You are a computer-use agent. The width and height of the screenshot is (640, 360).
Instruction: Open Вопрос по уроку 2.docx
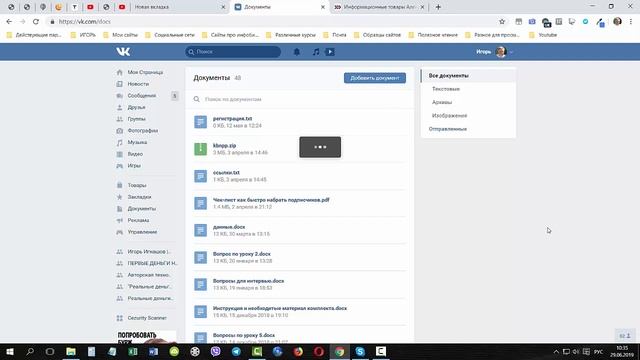coord(242,254)
